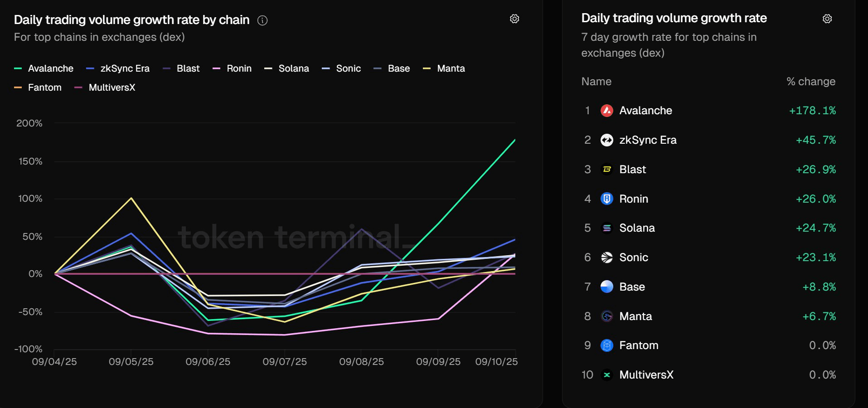
Task: Click the +45.7% value for zkSync Era
Action: pos(816,140)
